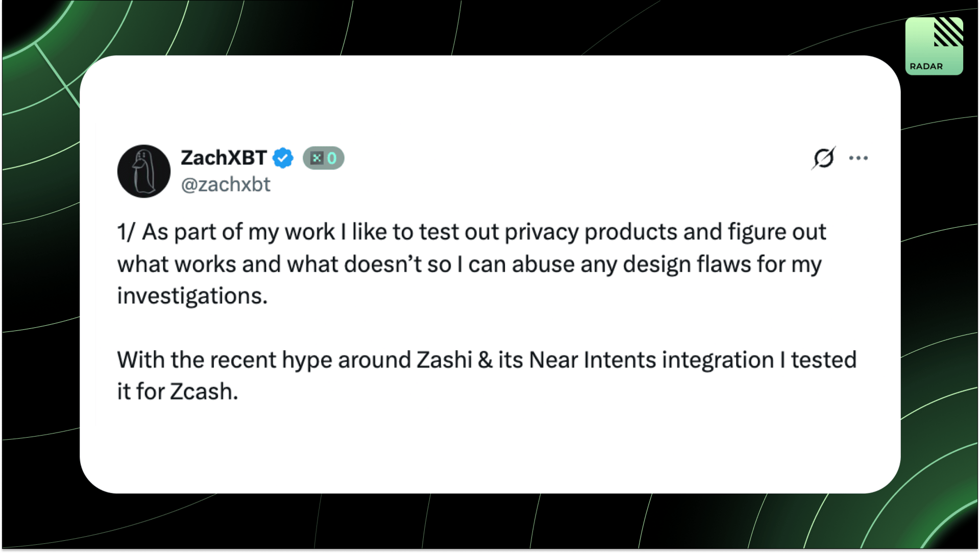This screenshot has height=553, width=980.
Task: Select the word Zashi in the tweet
Action: click(444, 359)
